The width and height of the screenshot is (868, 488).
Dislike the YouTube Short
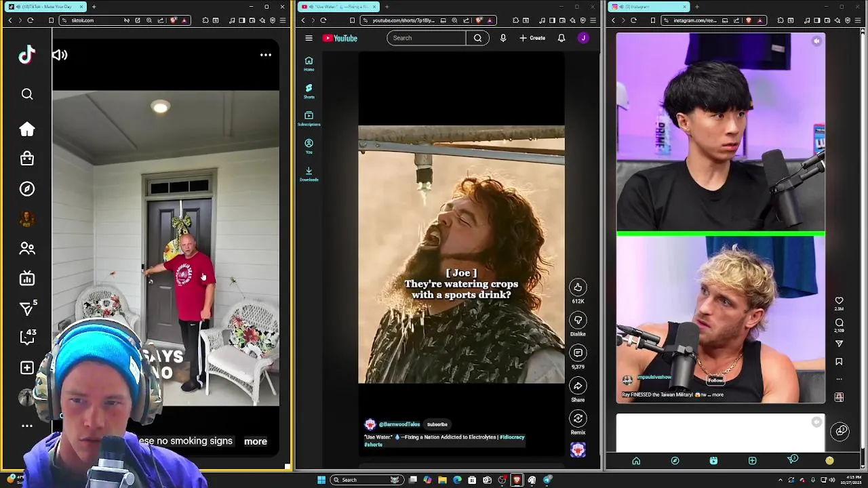tap(578, 320)
